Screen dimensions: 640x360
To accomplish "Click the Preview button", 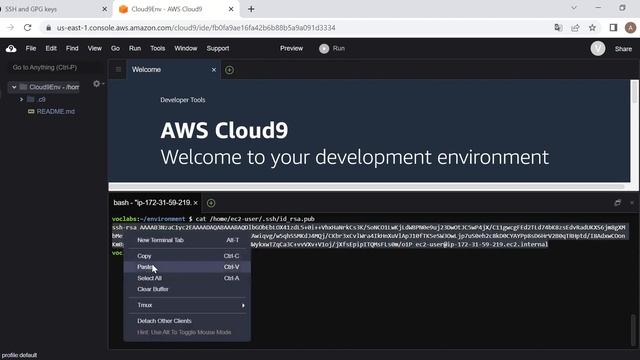I will 291,48.
